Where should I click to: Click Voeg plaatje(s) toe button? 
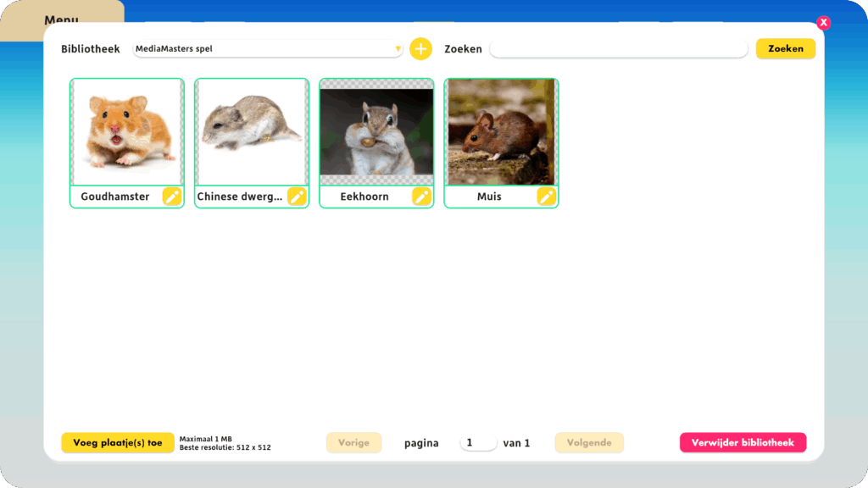tap(117, 442)
